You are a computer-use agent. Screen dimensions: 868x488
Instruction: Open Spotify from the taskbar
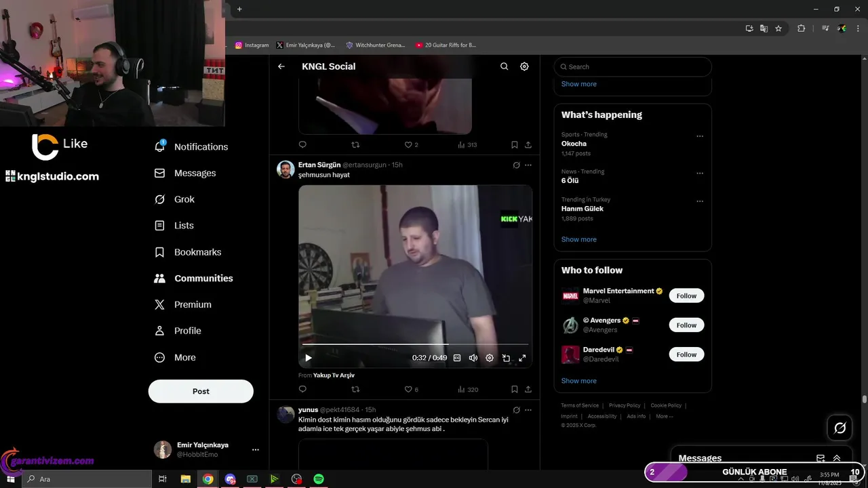coord(318,479)
